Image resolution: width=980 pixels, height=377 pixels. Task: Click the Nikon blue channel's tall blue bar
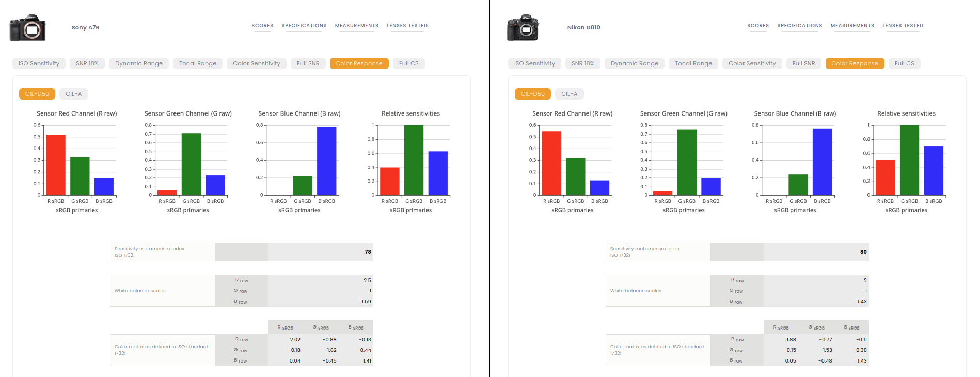(x=822, y=162)
